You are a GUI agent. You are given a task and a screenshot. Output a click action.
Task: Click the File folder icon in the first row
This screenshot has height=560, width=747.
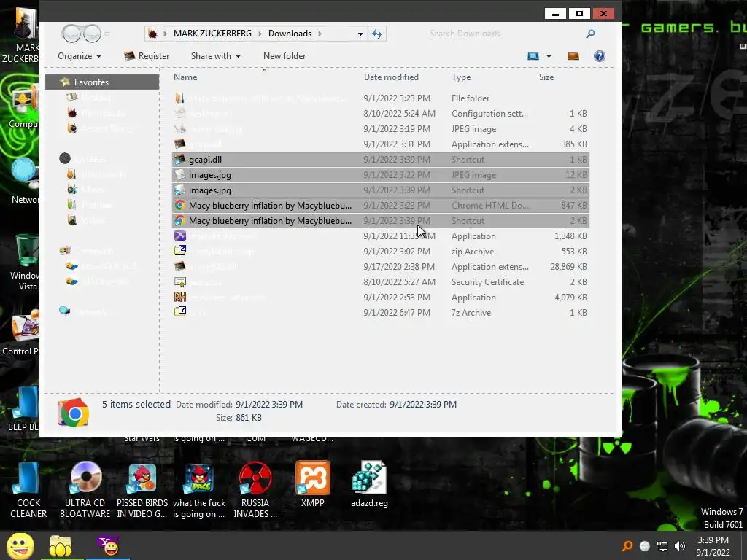180,98
